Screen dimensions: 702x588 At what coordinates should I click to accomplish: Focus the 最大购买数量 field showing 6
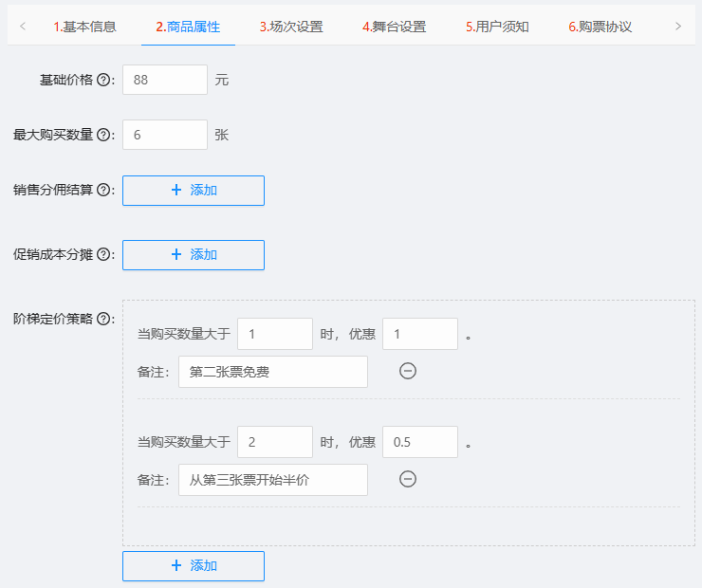(x=165, y=135)
